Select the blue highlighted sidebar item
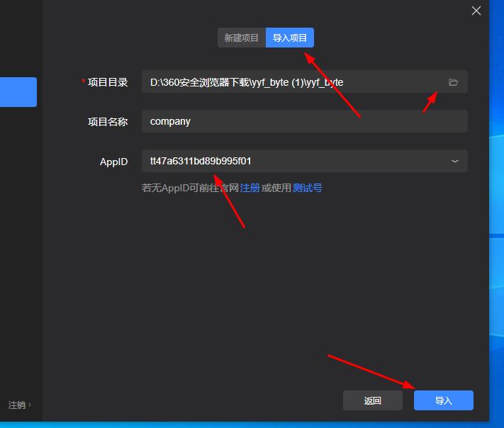The image size is (504, 428). (18, 92)
